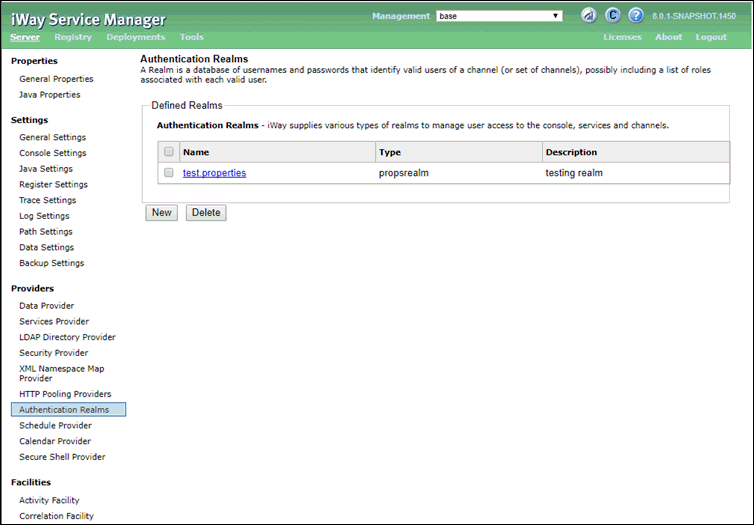Open LDAP Directory Provider
This screenshot has height=525, width=754.
pyautogui.click(x=67, y=337)
